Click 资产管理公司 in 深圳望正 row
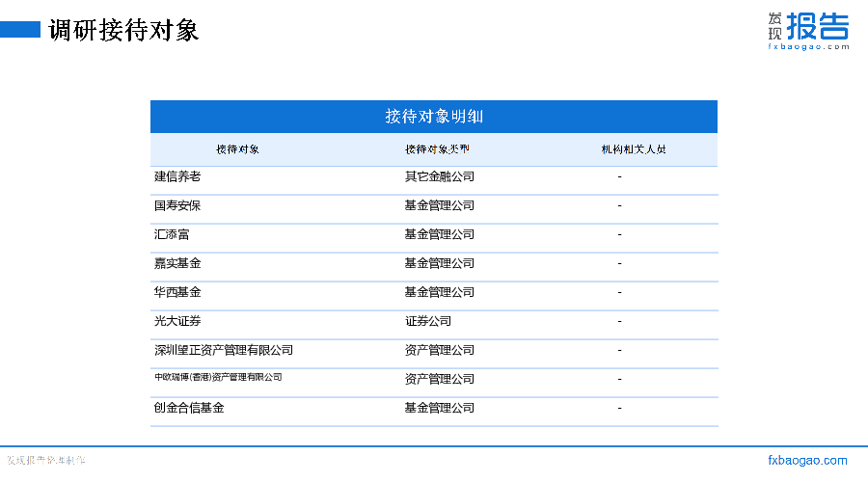The image size is (868, 482). point(440,350)
